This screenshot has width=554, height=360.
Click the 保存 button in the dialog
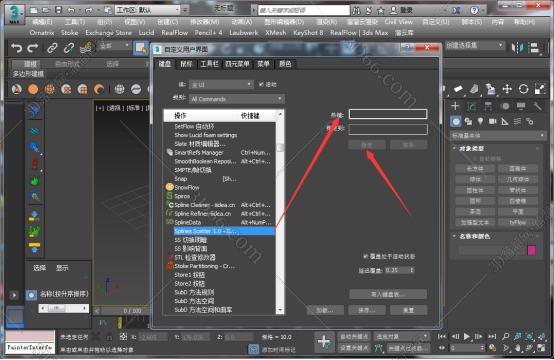tap(366, 310)
